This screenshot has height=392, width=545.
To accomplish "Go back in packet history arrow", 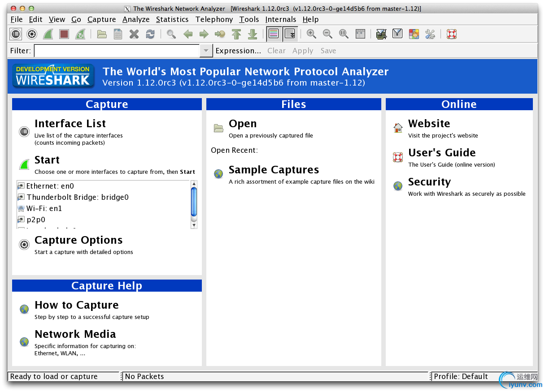I will point(188,34).
